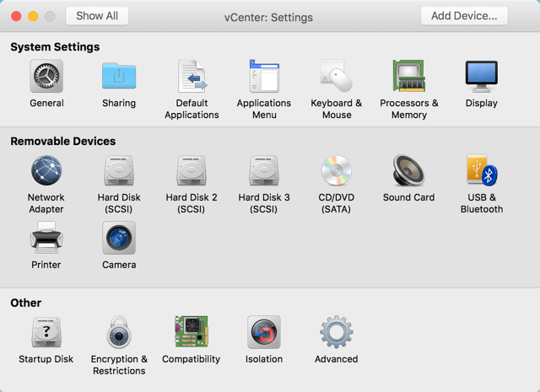Open the Sound Card settings
Viewport: 540px width, 392px height.
point(409,171)
